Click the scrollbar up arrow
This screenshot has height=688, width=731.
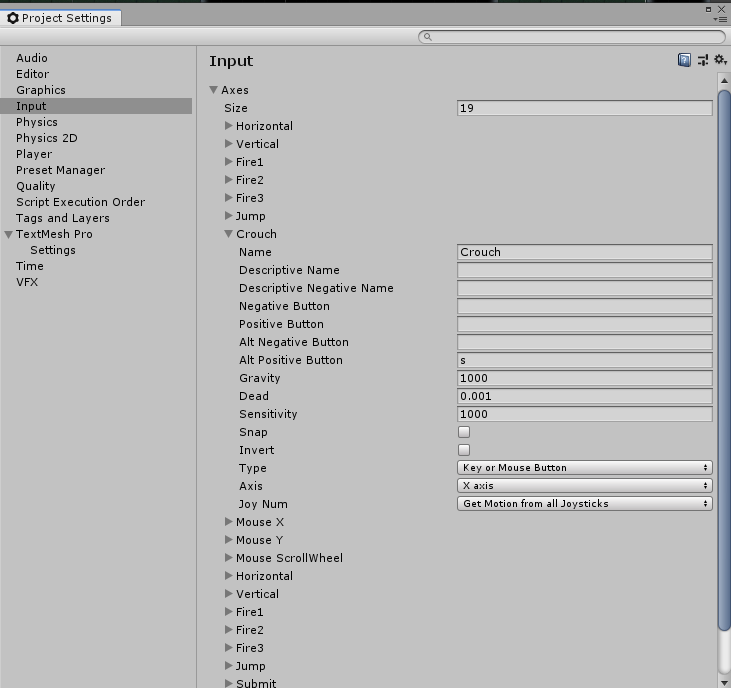(724, 81)
